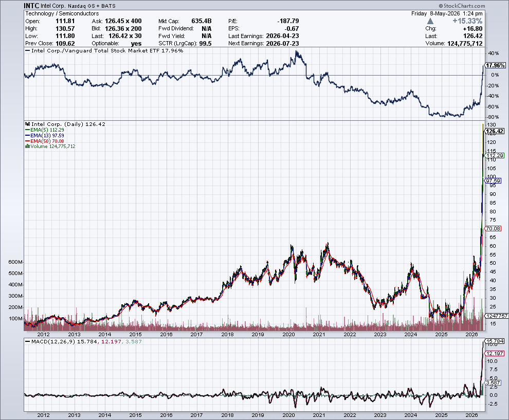Click the -80% label on the relative-strength axis

point(494,117)
